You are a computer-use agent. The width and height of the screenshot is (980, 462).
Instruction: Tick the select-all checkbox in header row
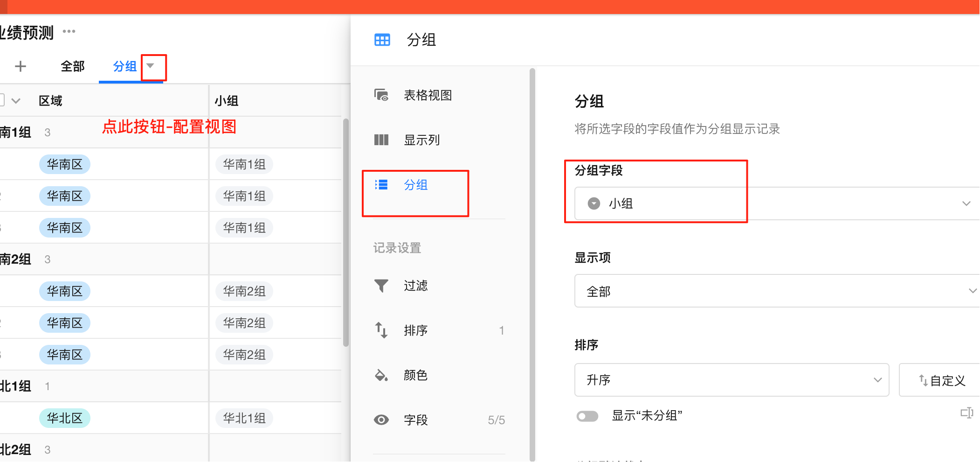point(1,100)
